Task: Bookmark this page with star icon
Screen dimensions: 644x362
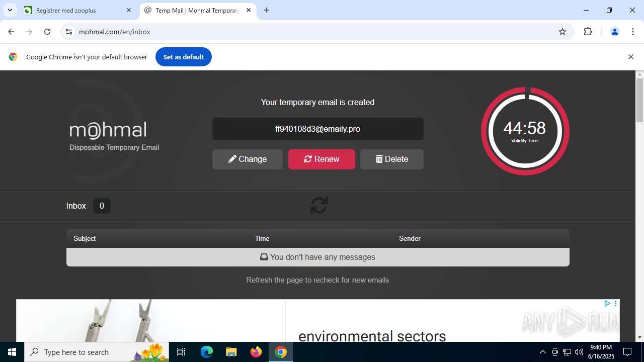Action: [562, 32]
